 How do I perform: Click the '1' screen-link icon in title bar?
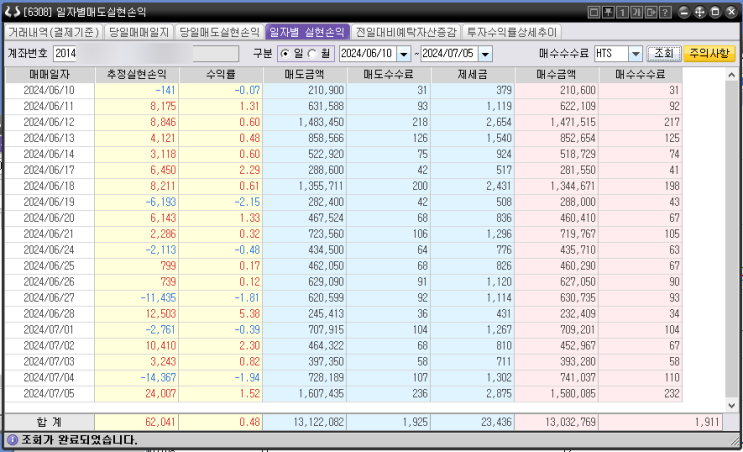click(x=622, y=12)
